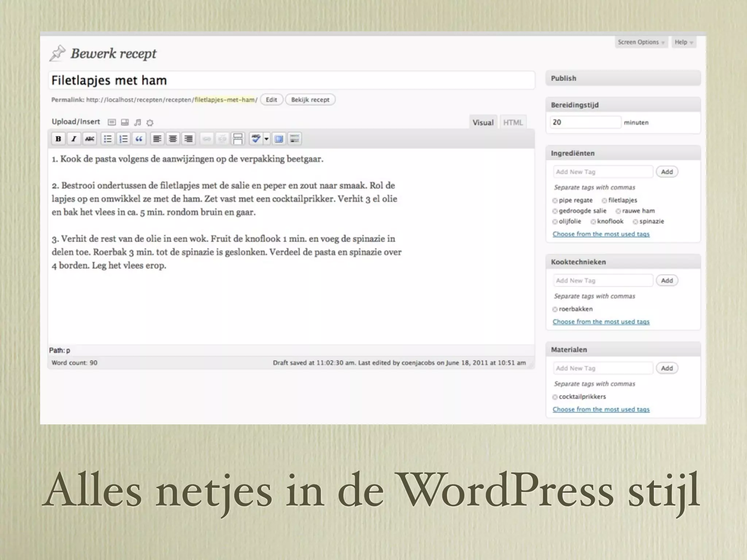Align text center

(173, 139)
